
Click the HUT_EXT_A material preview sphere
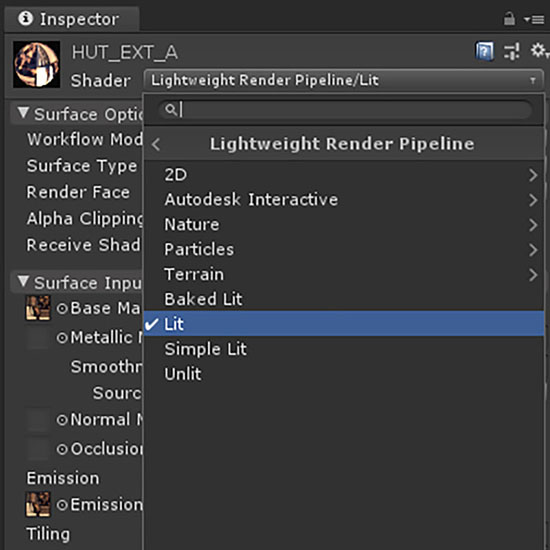click(x=36, y=65)
